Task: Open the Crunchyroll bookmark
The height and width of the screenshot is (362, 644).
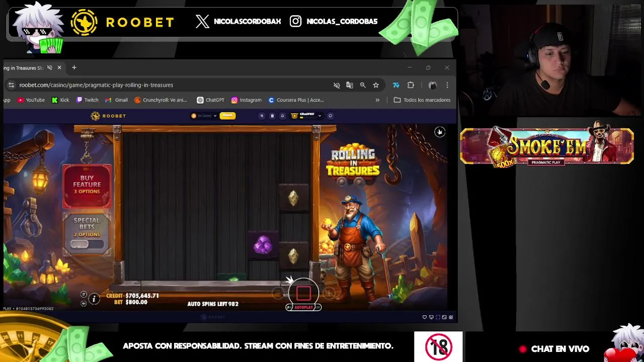Action: (160, 100)
